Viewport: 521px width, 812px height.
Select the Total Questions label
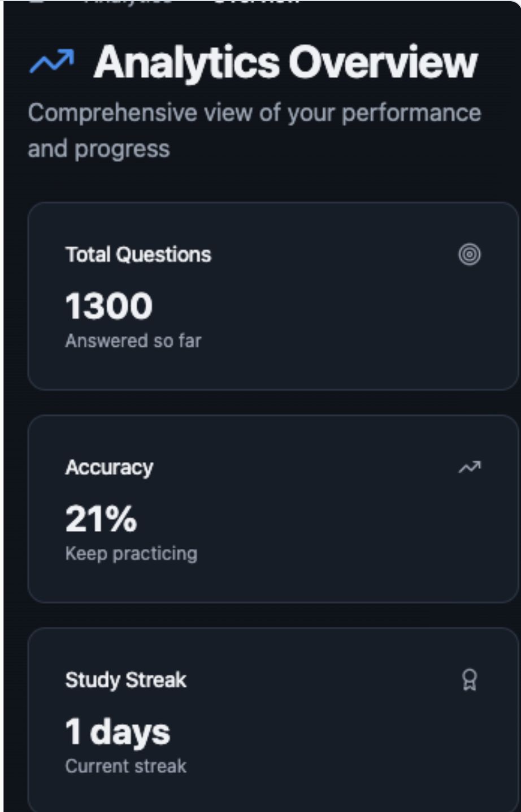pyautogui.click(x=138, y=255)
